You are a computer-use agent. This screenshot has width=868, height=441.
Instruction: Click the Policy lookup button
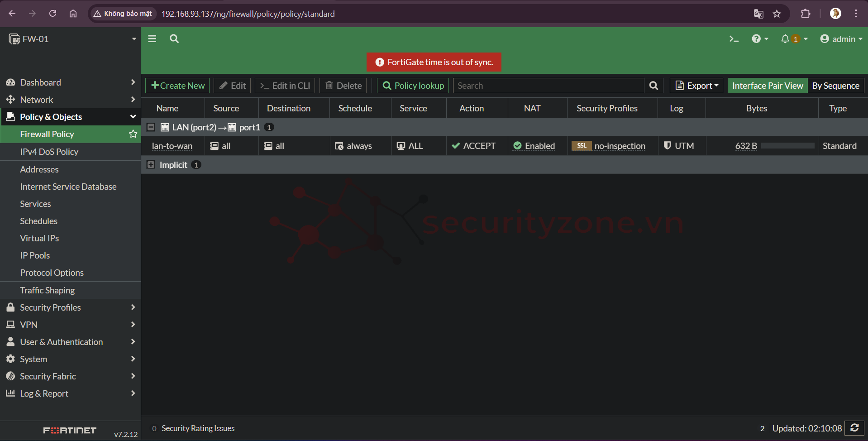tap(413, 86)
